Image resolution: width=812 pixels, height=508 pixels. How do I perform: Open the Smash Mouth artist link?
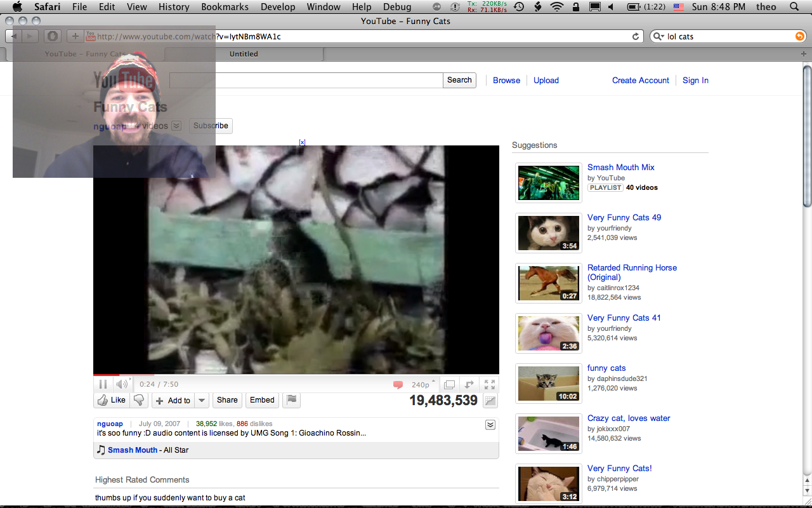click(x=133, y=450)
